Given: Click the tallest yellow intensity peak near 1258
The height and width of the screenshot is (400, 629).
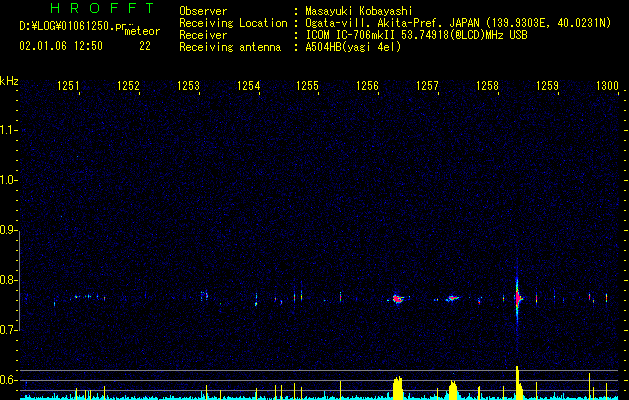Looking at the screenshot, I should coord(517,382).
